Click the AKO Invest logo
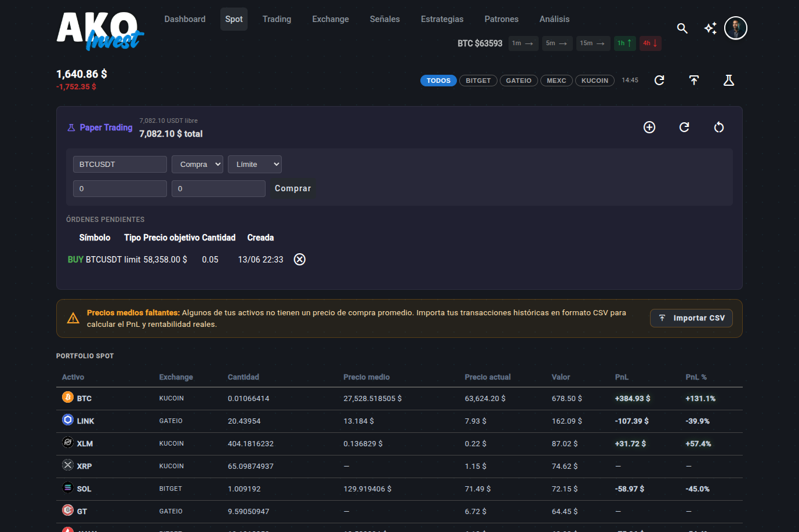This screenshot has height=532, width=799. point(100,31)
